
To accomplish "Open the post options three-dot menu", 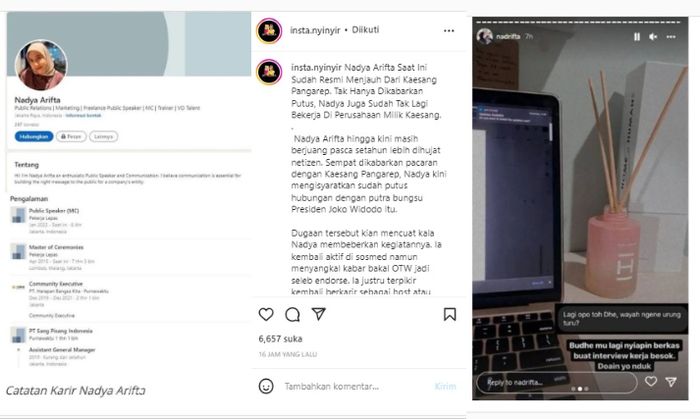I will [449, 31].
